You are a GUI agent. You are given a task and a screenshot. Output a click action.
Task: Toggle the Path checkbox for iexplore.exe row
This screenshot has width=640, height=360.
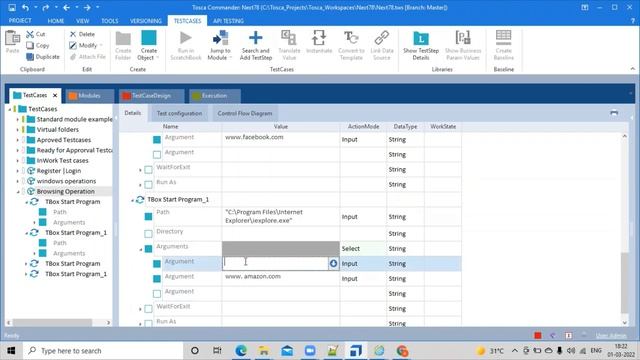click(x=149, y=216)
